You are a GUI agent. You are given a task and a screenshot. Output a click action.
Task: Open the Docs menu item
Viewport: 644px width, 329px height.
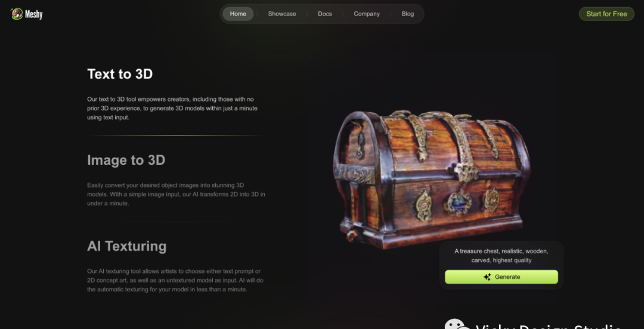[x=324, y=14]
